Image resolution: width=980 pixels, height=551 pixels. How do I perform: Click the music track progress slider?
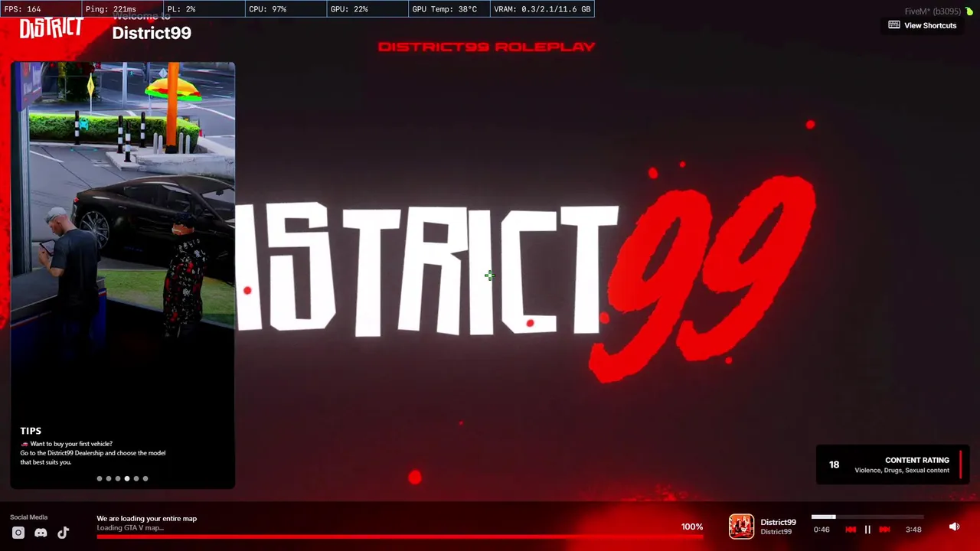pyautogui.click(x=867, y=517)
